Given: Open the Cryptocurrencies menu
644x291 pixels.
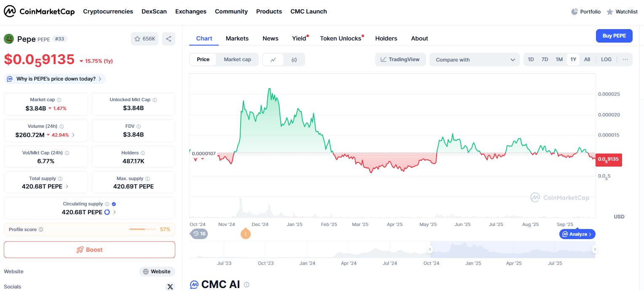Looking at the screenshot, I should tap(108, 11).
